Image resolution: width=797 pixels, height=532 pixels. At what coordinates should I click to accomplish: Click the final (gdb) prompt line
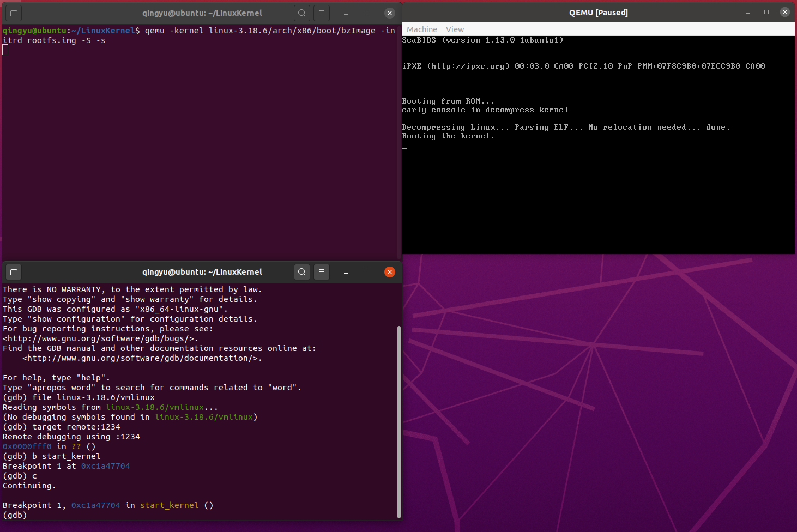point(15,515)
